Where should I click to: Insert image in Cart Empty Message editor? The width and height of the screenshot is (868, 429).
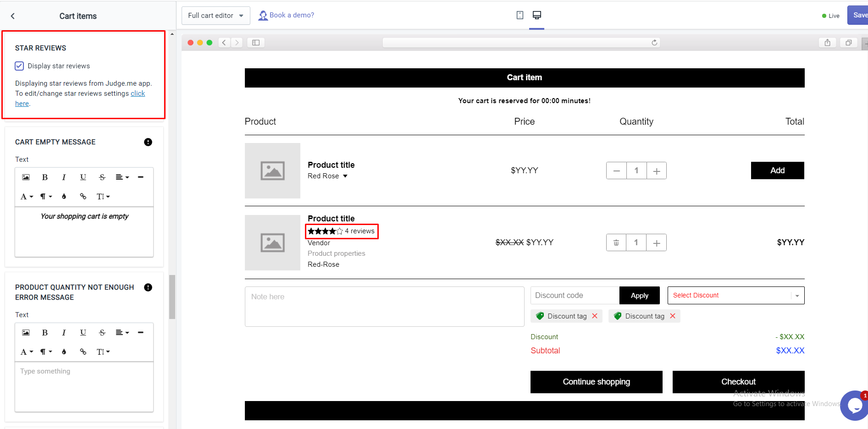[26, 177]
